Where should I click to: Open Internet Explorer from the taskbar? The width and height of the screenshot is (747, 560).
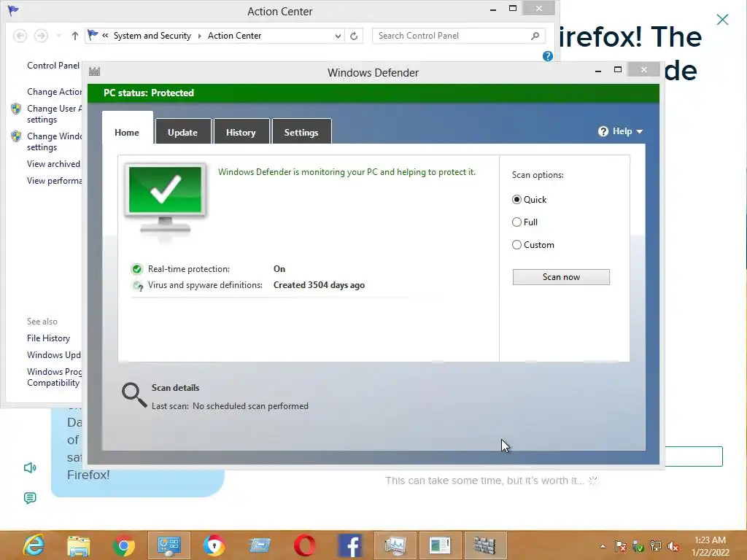34,545
